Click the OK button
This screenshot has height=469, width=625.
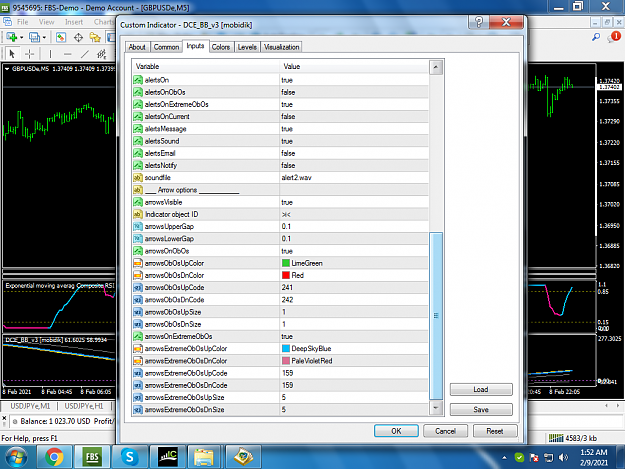pos(396,431)
